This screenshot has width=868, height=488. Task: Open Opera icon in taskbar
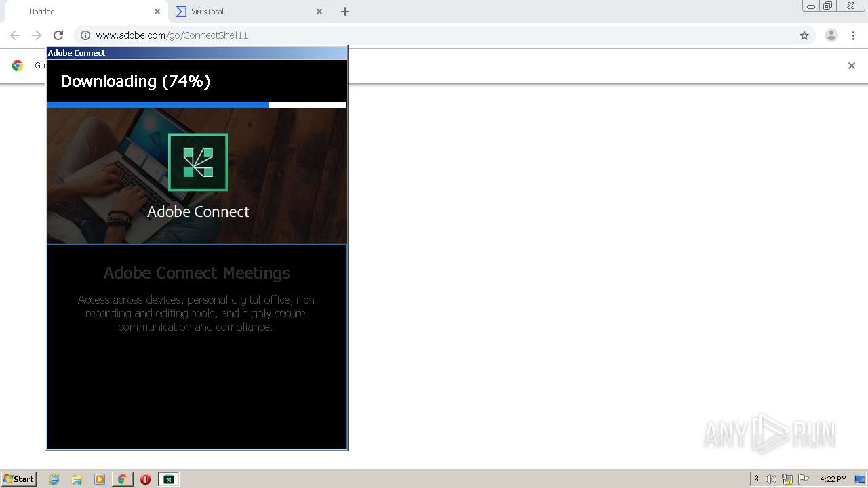tap(145, 479)
